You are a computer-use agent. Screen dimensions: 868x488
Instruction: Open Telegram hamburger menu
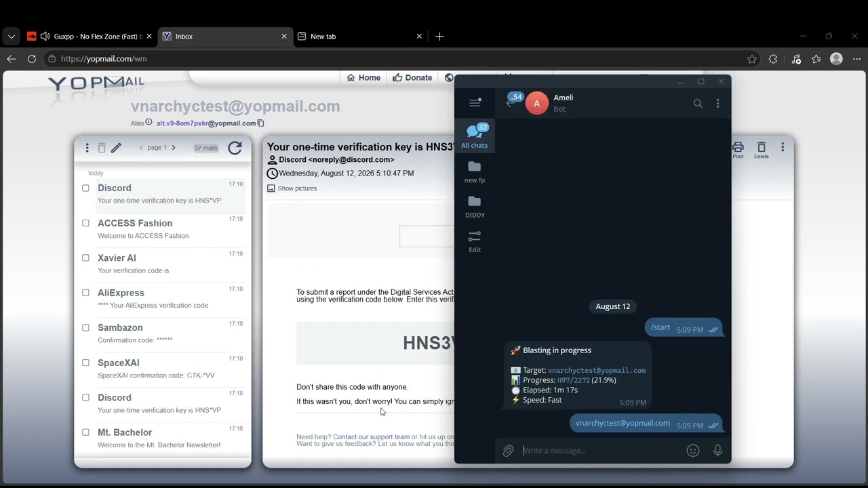click(475, 103)
